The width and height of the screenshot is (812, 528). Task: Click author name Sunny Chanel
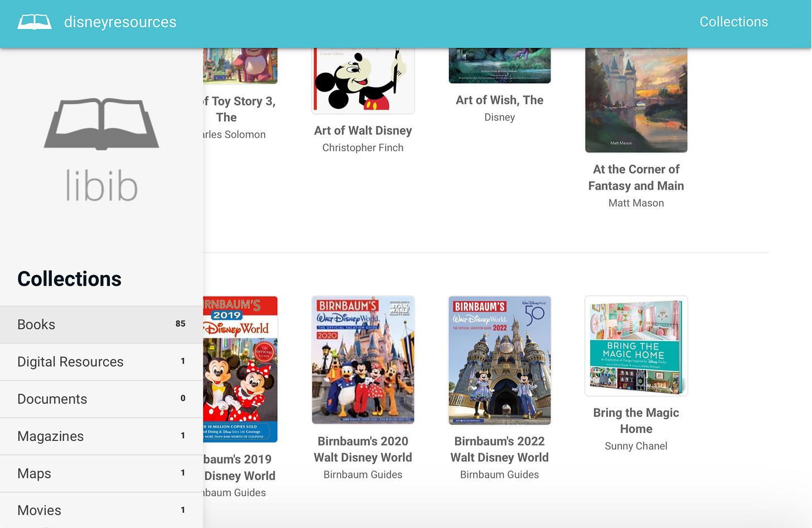636,446
